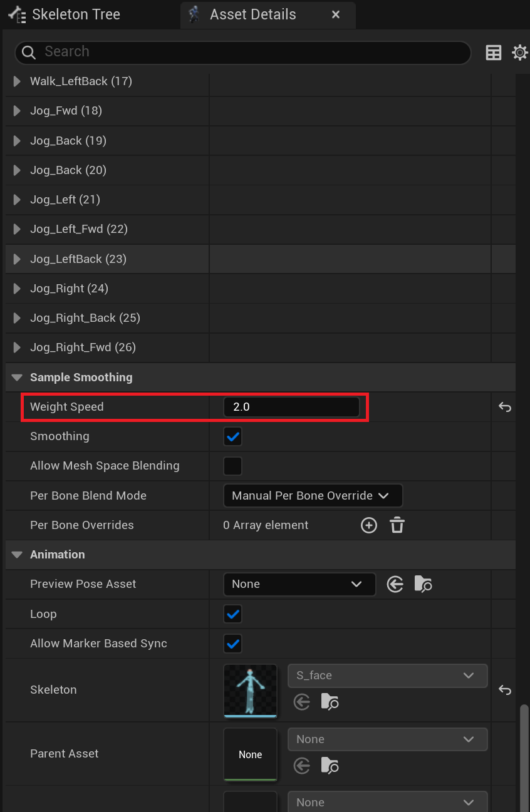This screenshot has width=530, height=812.
Task: Close the Asset Details tab
Action: tap(336, 14)
